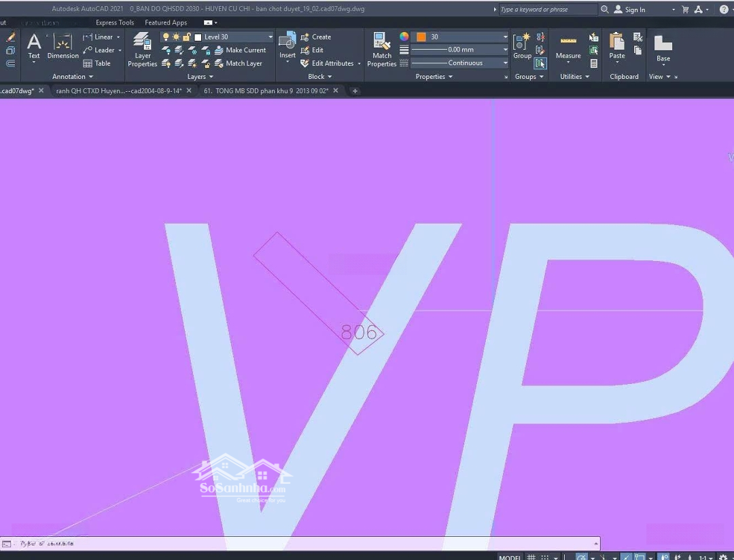Click the orange object color swatch
Image resolution: width=734 pixels, height=560 pixels.
421,37
